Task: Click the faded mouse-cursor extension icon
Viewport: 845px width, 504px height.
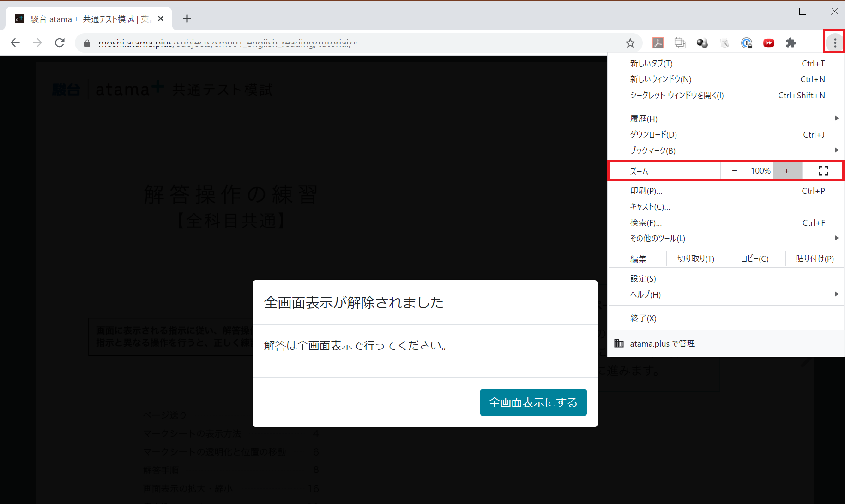Action: click(x=724, y=43)
